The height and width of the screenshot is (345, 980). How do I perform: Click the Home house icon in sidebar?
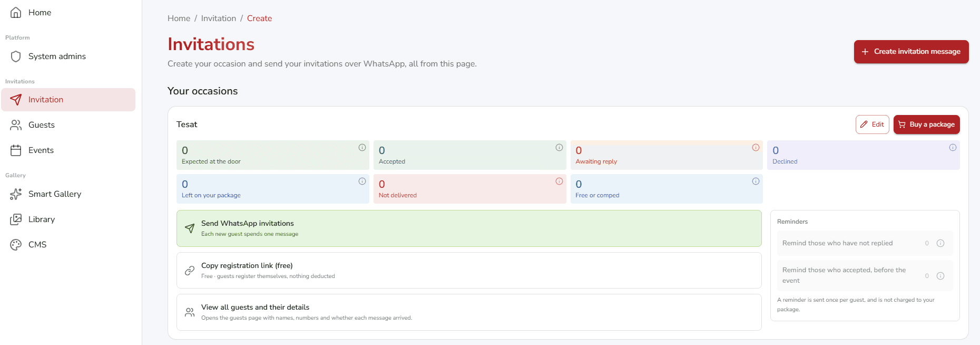[16, 13]
